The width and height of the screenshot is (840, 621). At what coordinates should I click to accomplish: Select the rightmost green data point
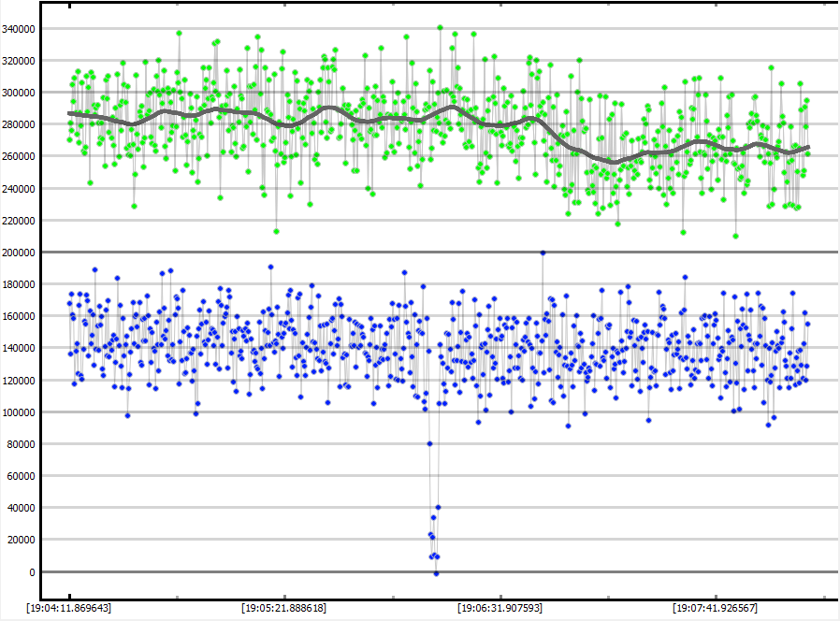(x=807, y=153)
